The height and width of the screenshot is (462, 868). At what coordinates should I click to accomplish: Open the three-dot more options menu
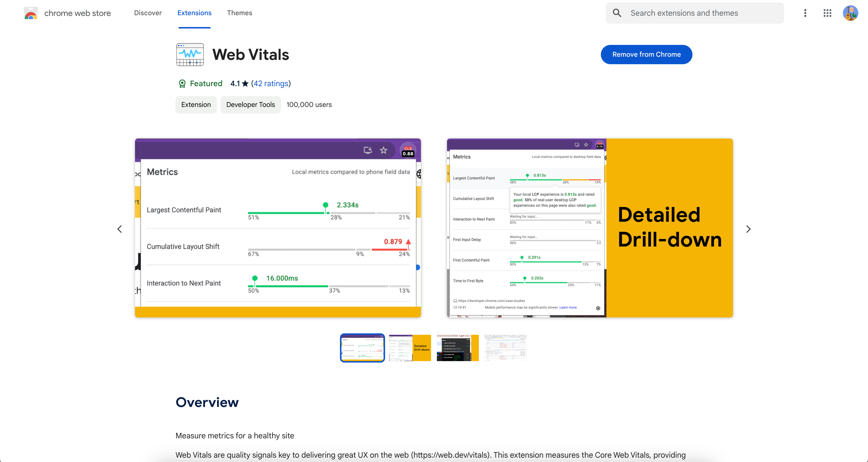pos(805,13)
